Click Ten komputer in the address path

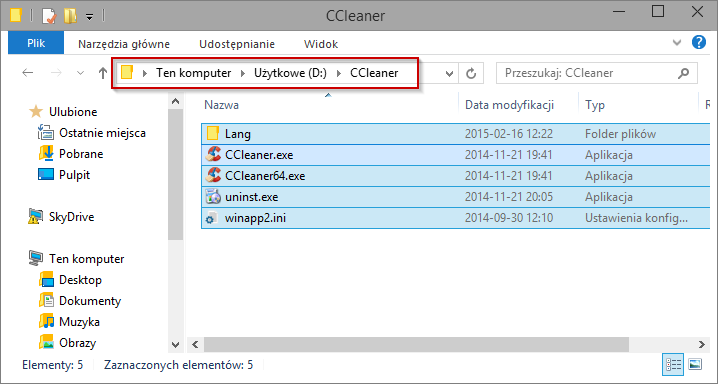click(193, 73)
